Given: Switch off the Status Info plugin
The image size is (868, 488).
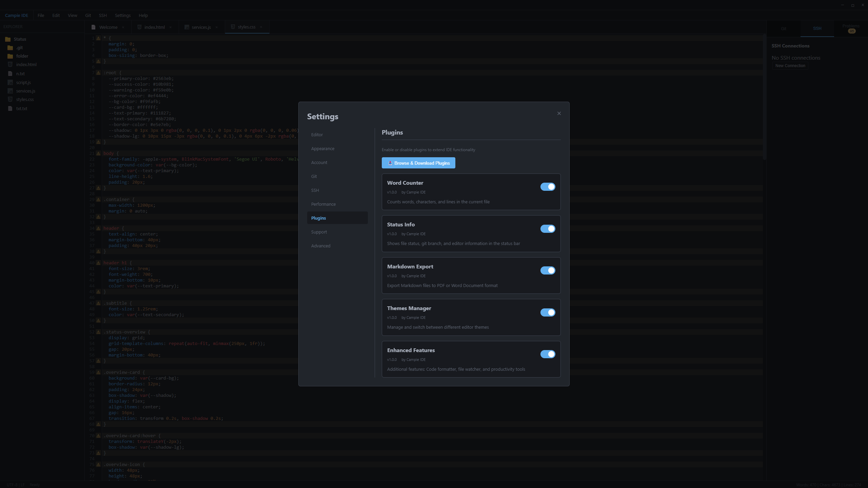Looking at the screenshot, I should coord(548,229).
